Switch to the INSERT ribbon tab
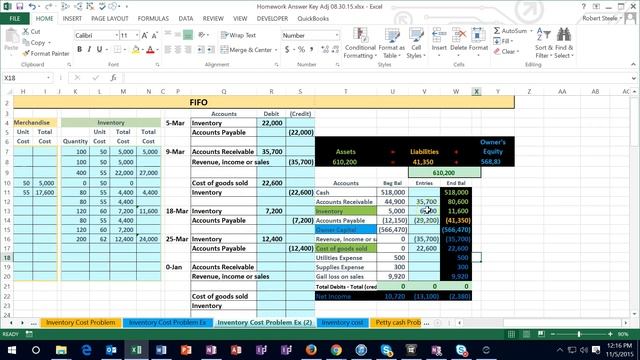 (72, 19)
